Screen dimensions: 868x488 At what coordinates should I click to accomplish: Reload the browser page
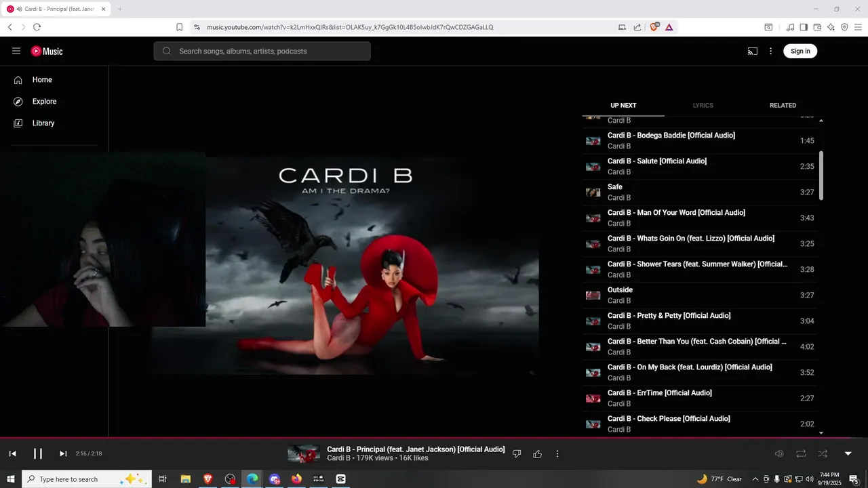(37, 27)
